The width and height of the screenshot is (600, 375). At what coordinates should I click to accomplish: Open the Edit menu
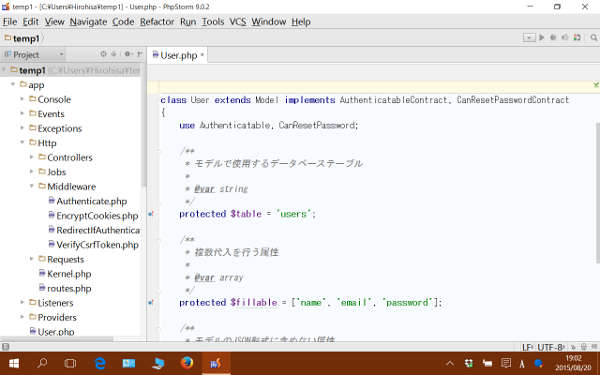(x=31, y=22)
